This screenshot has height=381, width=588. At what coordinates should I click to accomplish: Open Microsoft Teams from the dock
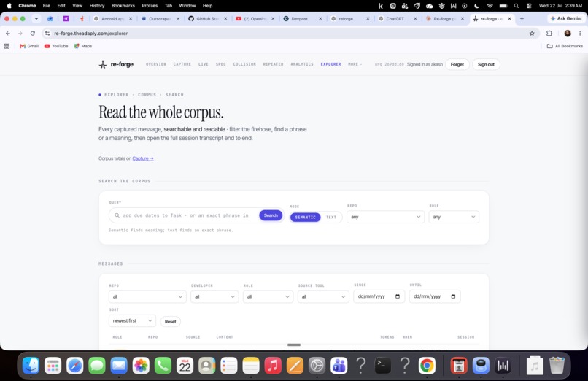(x=339, y=366)
